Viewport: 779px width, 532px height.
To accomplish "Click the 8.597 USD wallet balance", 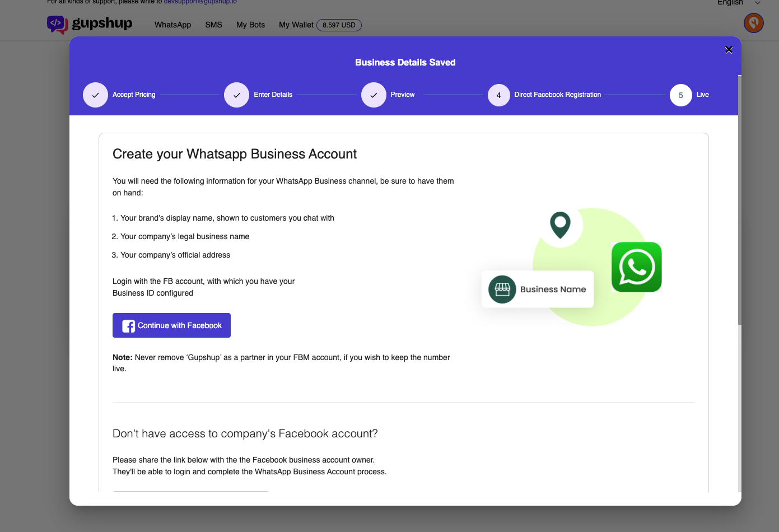I will point(339,25).
